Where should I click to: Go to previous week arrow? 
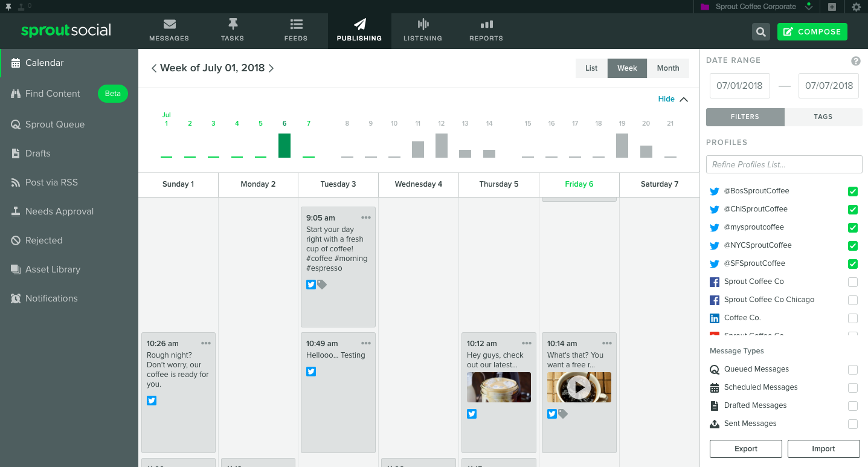pos(154,68)
